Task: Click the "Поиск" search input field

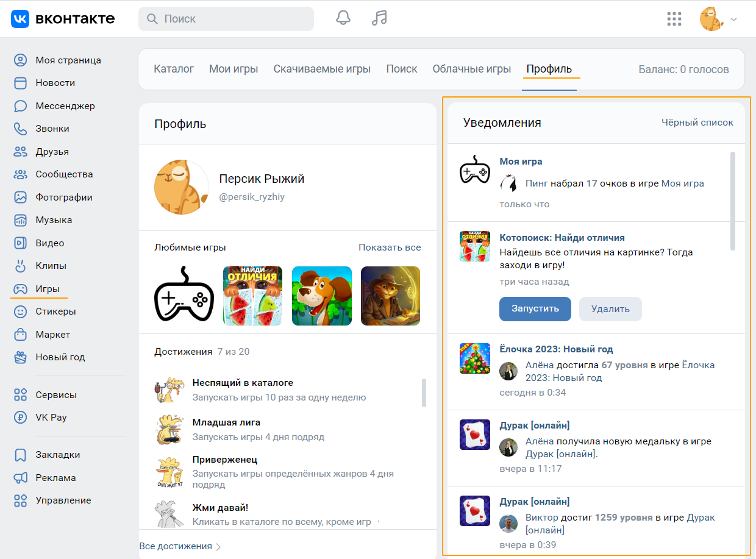Action: pos(235,19)
